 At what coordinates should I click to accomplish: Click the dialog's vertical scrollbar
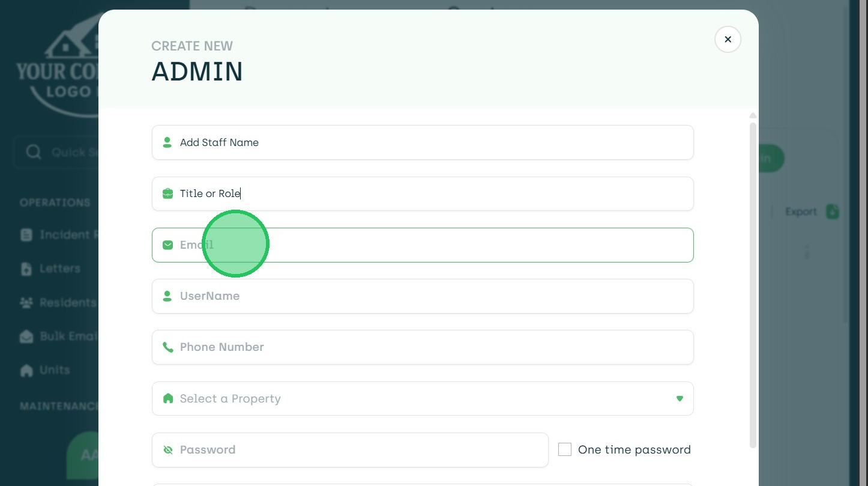point(753,282)
